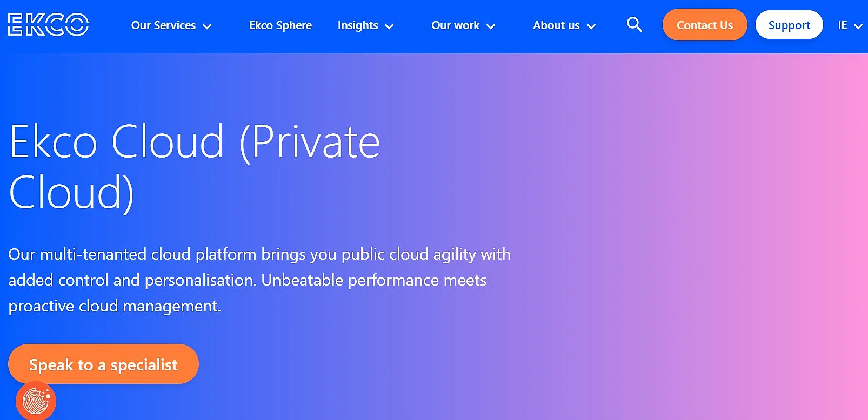Screen dimensions: 868x420
Task: Expand the About us dropdown chevron
Action: (x=591, y=26)
